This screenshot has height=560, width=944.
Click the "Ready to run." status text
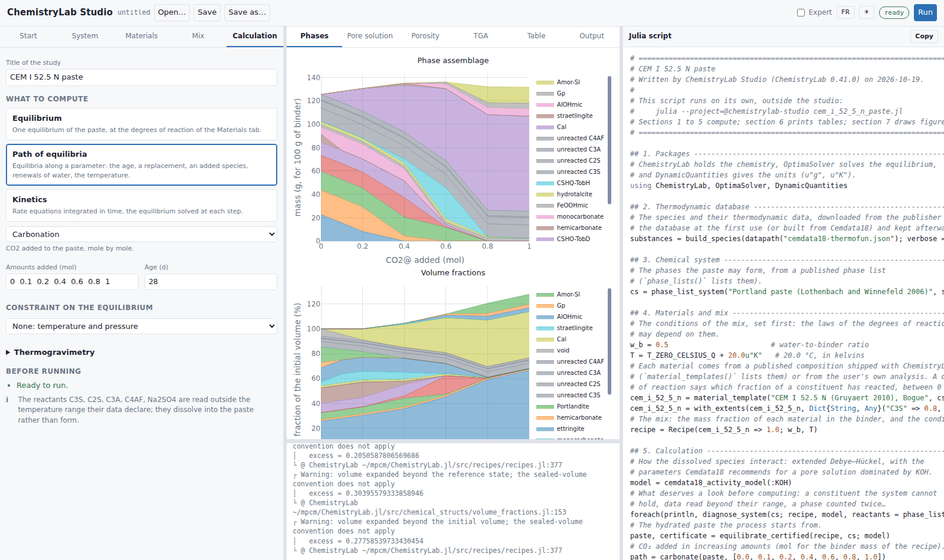point(42,385)
